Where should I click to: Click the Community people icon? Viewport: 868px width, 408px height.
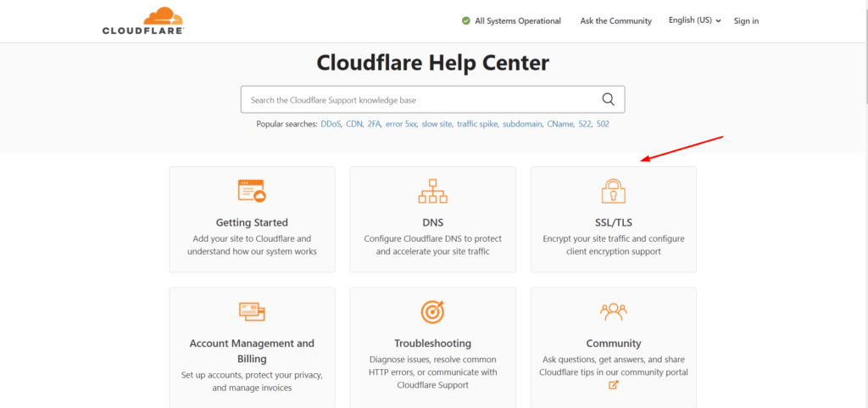(614, 311)
